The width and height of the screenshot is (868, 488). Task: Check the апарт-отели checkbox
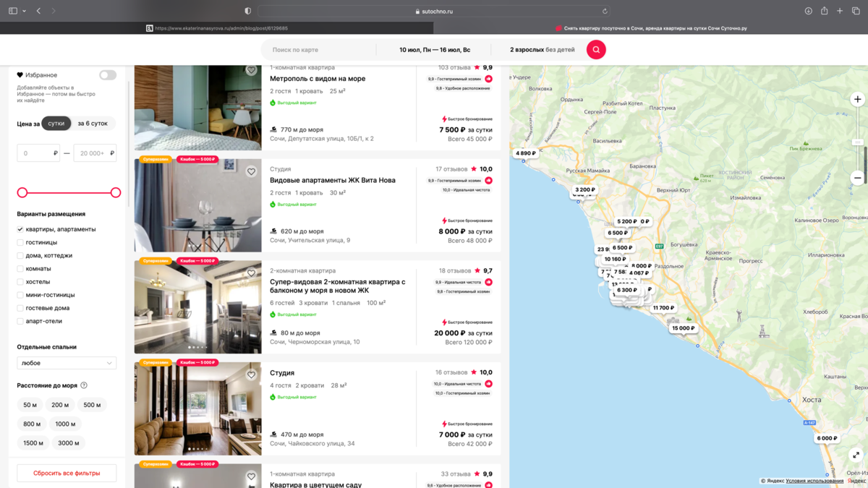coord(20,321)
